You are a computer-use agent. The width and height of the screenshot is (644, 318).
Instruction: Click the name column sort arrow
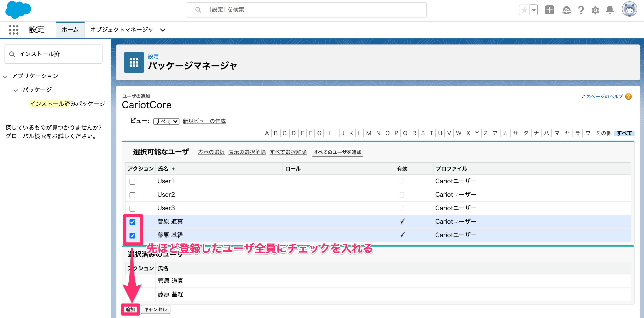point(173,169)
